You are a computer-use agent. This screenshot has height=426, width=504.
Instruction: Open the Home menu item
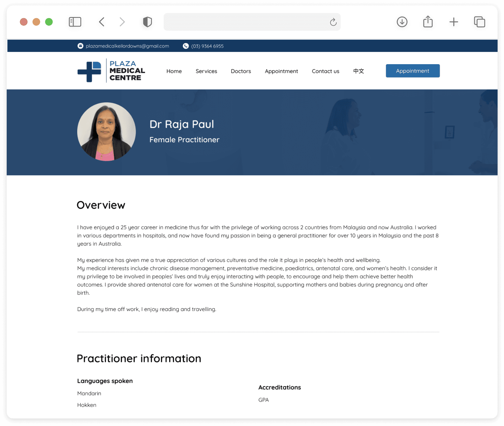174,71
